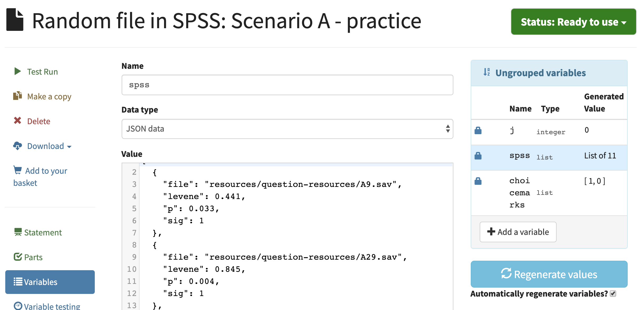
Task: Open the Data type JSON data selector
Action: (287, 129)
